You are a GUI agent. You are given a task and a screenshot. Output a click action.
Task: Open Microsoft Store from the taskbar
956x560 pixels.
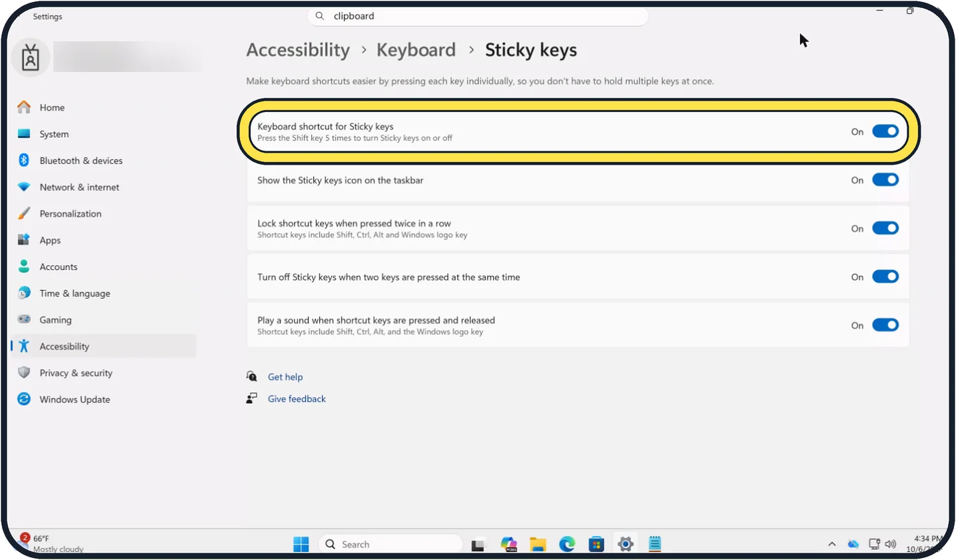click(596, 544)
